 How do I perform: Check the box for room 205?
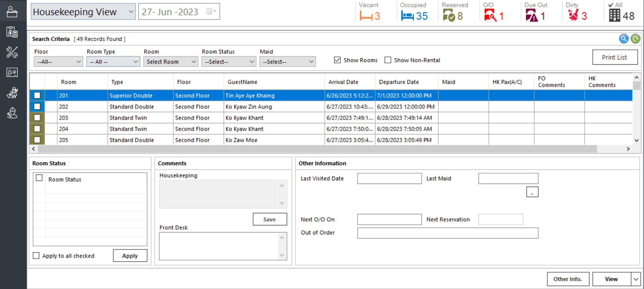pyautogui.click(x=37, y=140)
